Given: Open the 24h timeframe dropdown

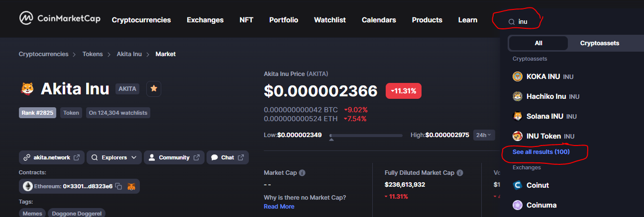Looking at the screenshot, I should click(x=484, y=135).
